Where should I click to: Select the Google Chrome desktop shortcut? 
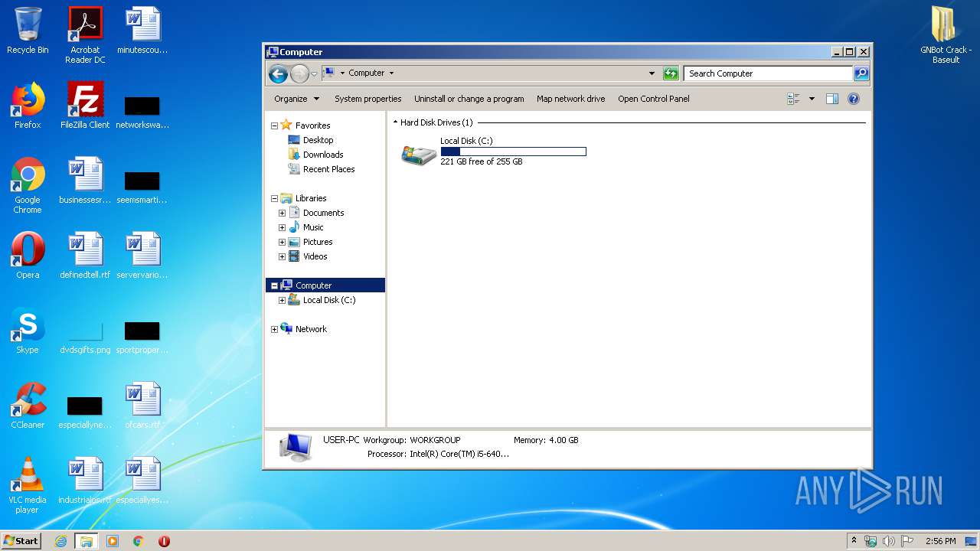click(28, 185)
